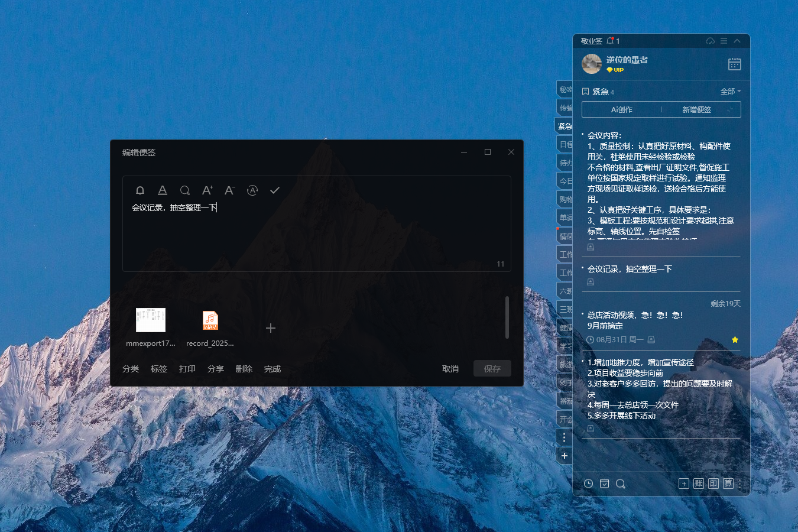
Task: Click 完成 in the editor footer
Action: point(273,369)
